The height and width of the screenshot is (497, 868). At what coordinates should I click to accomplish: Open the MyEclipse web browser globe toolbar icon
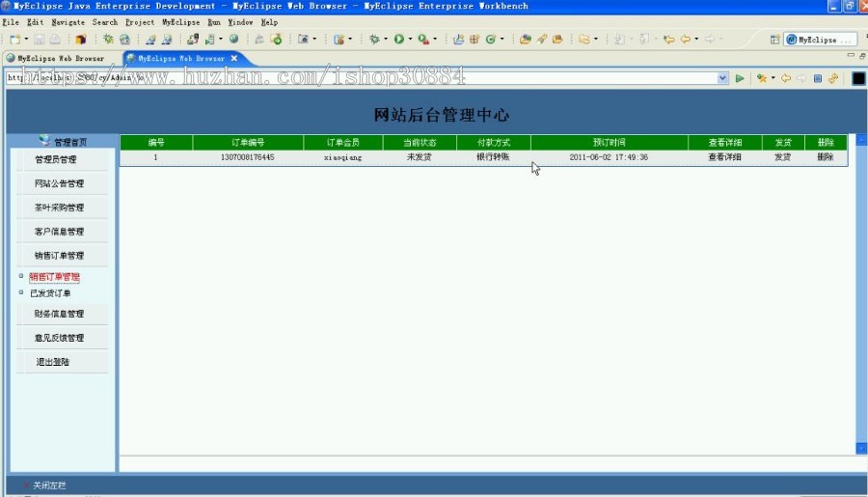[x=125, y=40]
